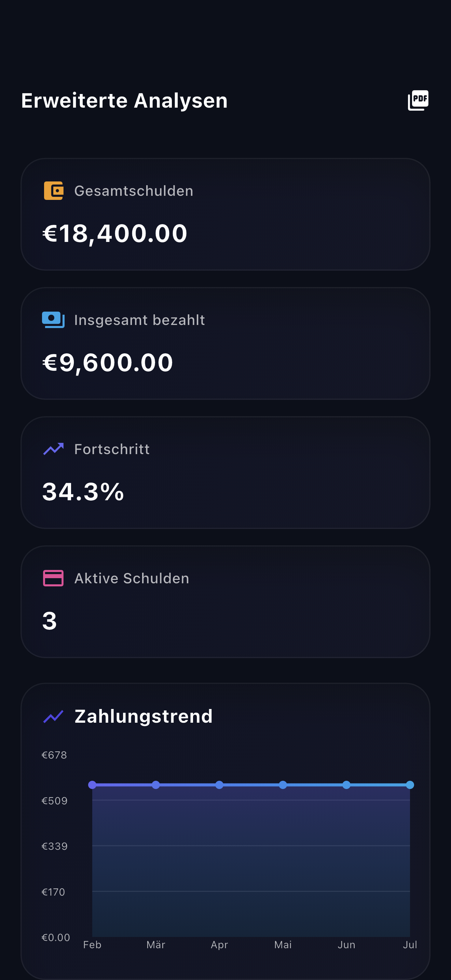
Task: Tap the Jun data point on chart
Action: click(346, 785)
